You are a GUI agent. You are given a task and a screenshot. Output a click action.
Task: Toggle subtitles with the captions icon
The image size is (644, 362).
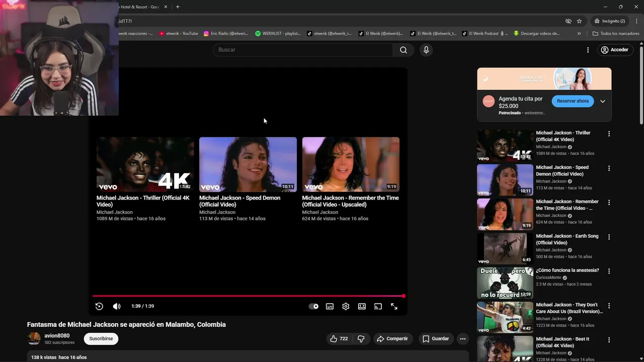pyautogui.click(x=330, y=306)
